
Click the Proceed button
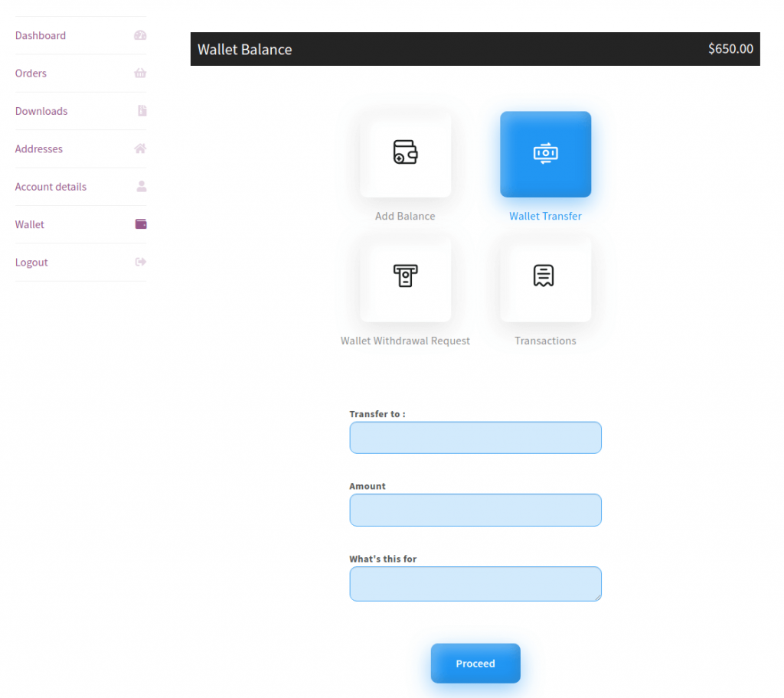click(475, 663)
